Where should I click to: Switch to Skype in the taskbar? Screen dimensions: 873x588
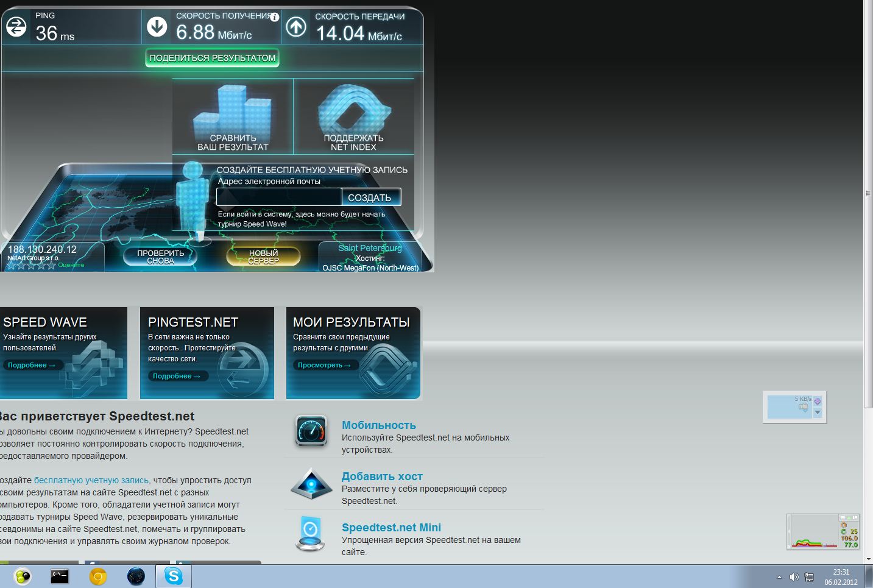coord(174,576)
